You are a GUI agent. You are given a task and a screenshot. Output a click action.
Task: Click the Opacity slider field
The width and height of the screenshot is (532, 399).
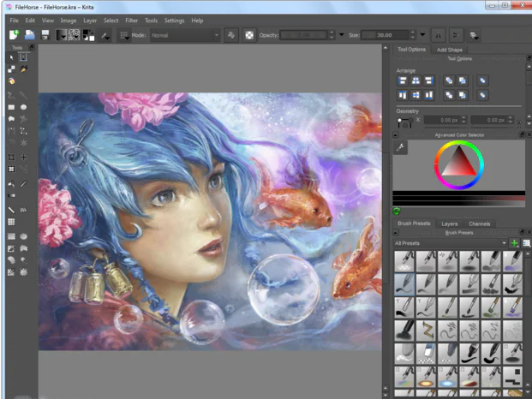click(x=304, y=35)
